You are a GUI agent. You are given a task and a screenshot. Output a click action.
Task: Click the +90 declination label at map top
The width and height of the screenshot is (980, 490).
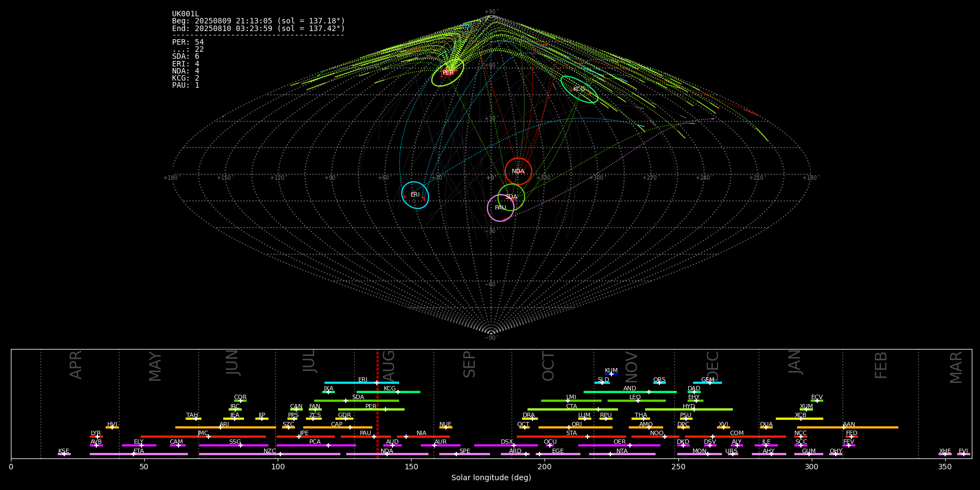(x=491, y=12)
